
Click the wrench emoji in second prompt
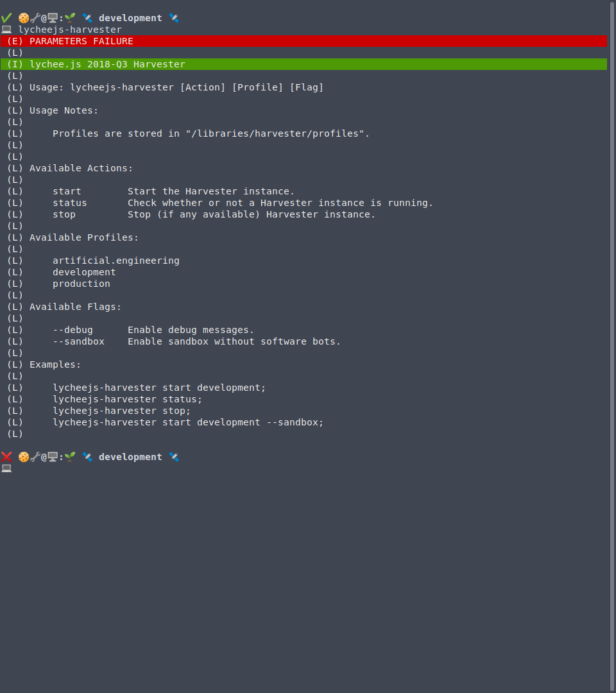pos(35,457)
